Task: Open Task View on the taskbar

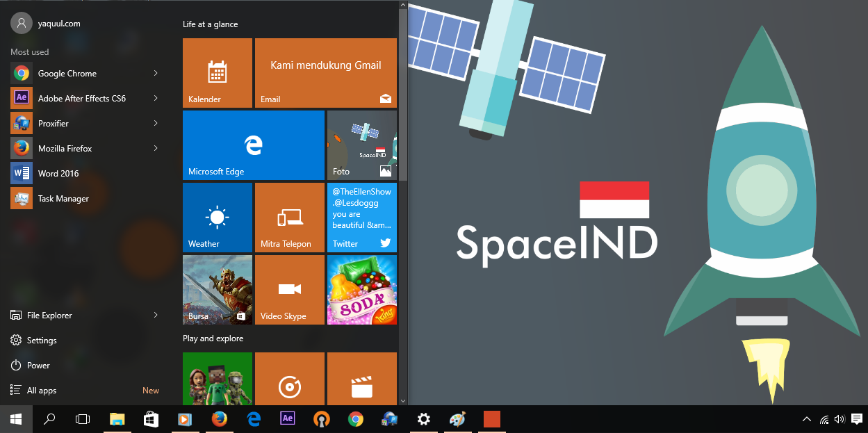Action: coord(82,419)
